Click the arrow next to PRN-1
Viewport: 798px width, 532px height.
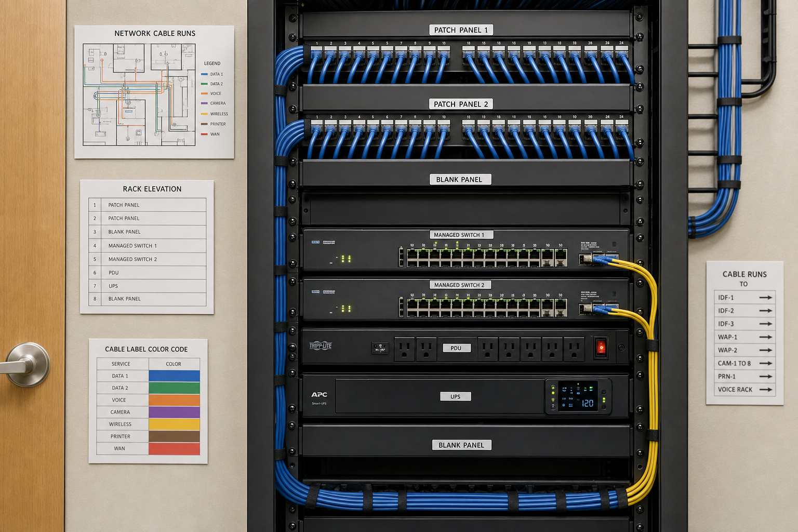point(766,376)
